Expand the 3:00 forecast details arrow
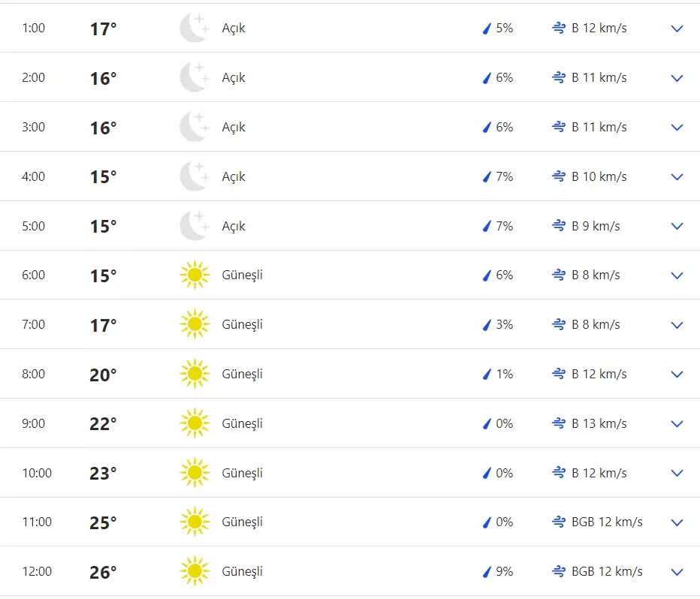 [677, 128]
